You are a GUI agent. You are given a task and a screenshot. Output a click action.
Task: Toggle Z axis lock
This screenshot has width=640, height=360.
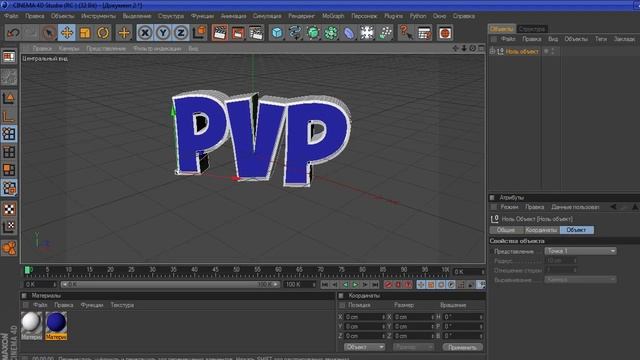pos(181,33)
